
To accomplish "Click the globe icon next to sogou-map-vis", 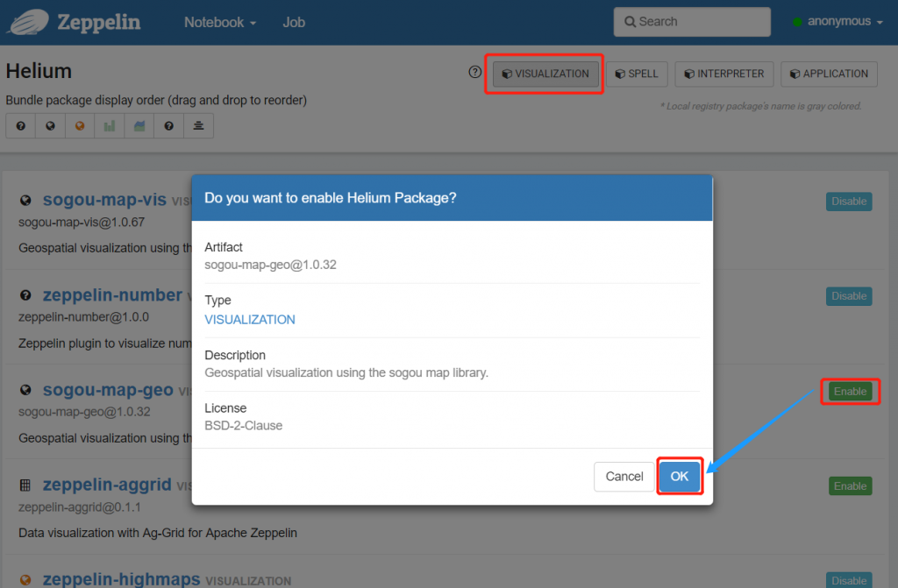I will (25, 201).
